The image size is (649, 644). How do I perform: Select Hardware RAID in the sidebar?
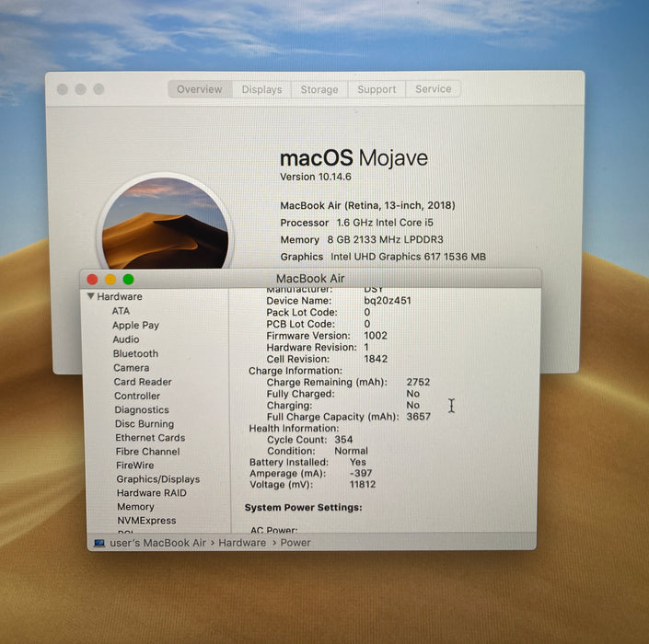pos(152,493)
